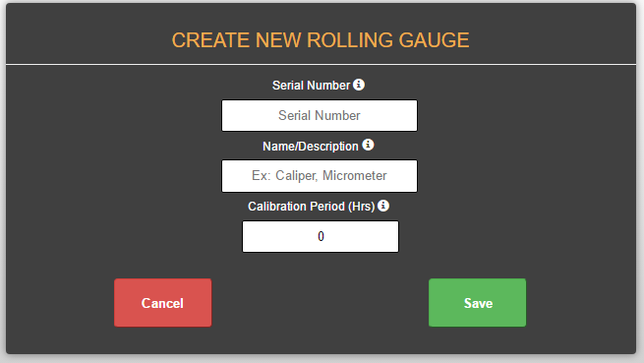Click the info icon next to Serial Number
This screenshot has width=644, height=363.
359,85
